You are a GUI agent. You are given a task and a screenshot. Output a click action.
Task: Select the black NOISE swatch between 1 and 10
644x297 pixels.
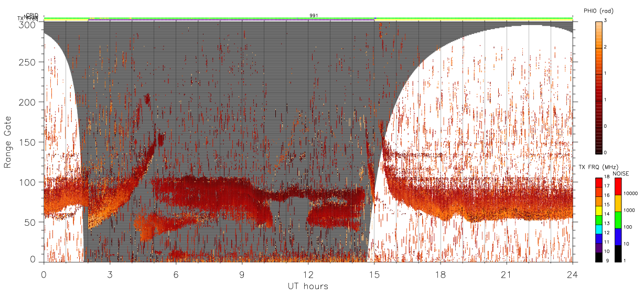[618, 253]
